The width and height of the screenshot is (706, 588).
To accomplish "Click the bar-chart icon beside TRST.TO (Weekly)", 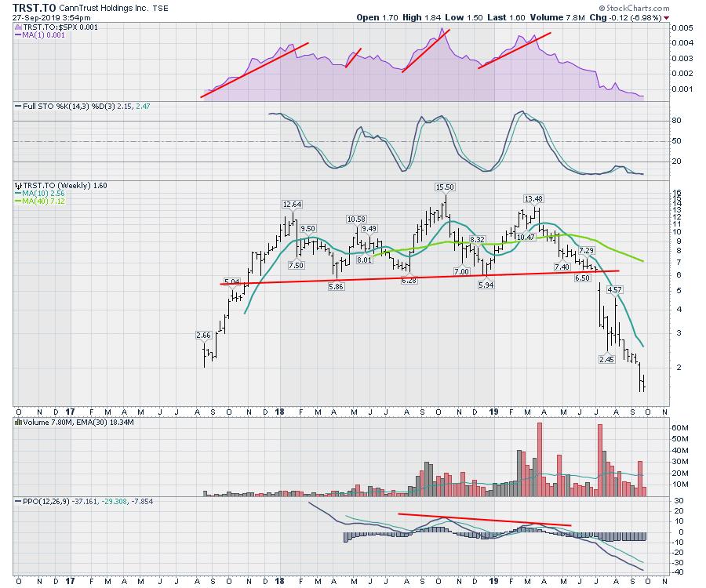I will pos(19,185).
